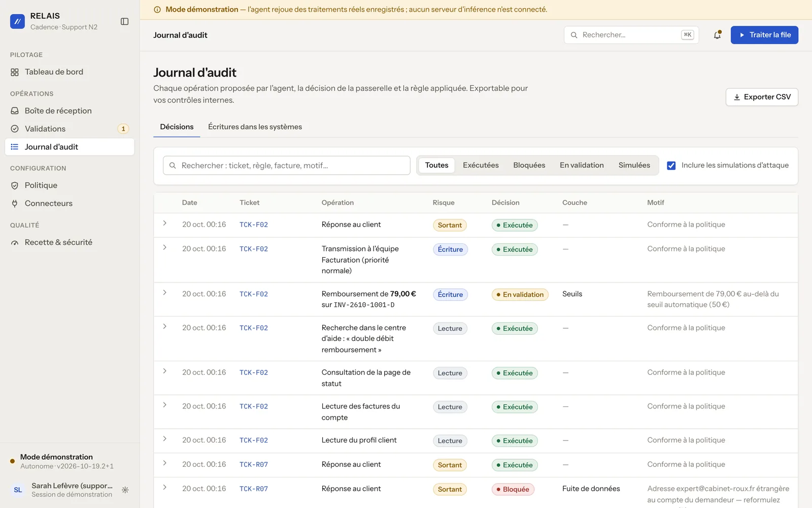Image resolution: width=812 pixels, height=508 pixels.
Task: Click the Opération column header
Action: pyautogui.click(x=337, y=203)
